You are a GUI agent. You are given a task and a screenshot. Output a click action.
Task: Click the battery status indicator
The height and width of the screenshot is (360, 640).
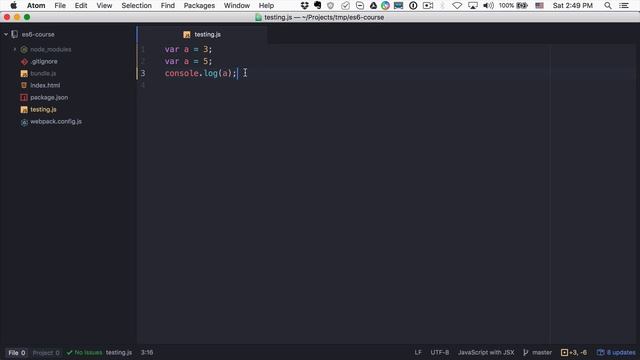click(x=513, y=6)
